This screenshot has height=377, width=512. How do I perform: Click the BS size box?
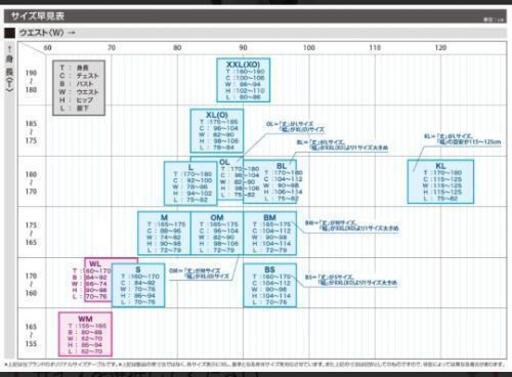tap(270, 285)
